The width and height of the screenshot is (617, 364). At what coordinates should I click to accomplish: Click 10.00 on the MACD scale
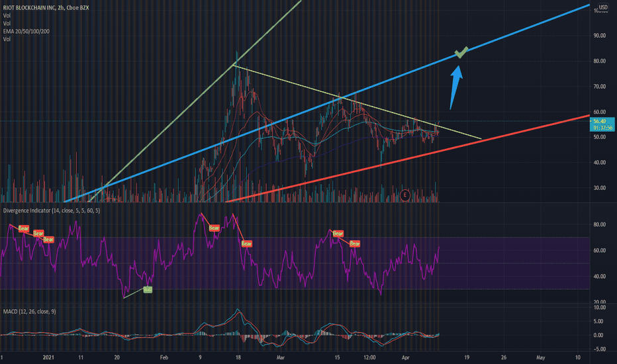pos(600,307)
